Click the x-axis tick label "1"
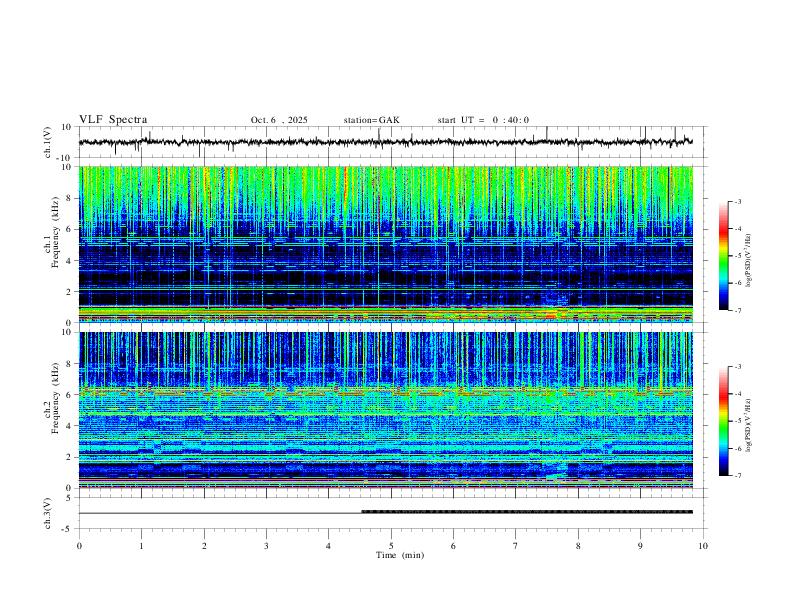 pyautogui.click(x=141, y=546)
